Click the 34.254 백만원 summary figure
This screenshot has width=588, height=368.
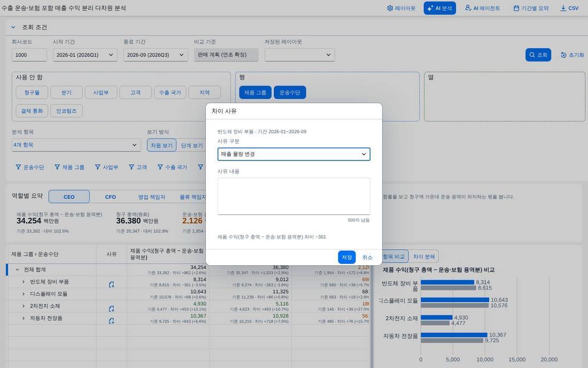[37, 221]
